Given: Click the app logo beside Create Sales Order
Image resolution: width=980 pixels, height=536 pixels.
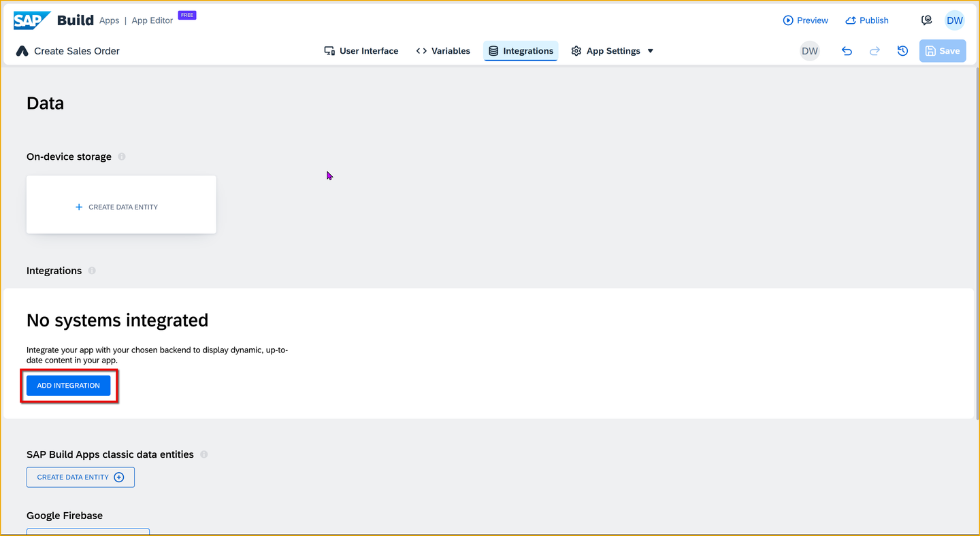Looking at the screenshot, I should pyautogui.click(x=22, y=51).
